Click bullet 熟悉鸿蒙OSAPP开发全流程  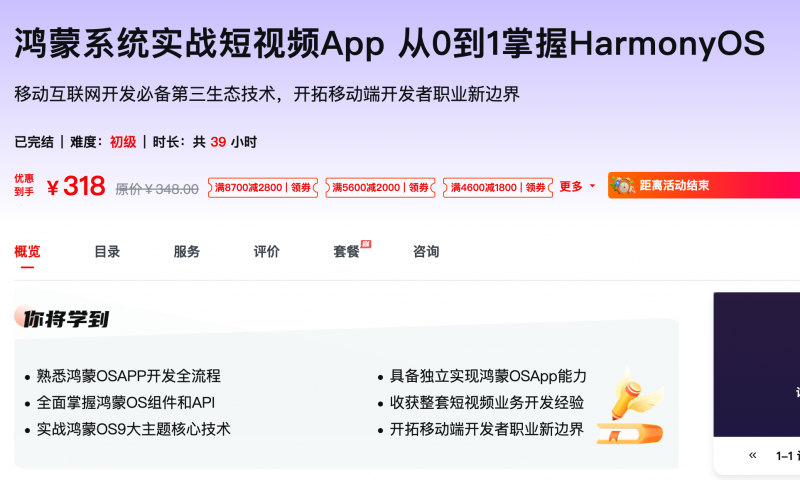129,376
